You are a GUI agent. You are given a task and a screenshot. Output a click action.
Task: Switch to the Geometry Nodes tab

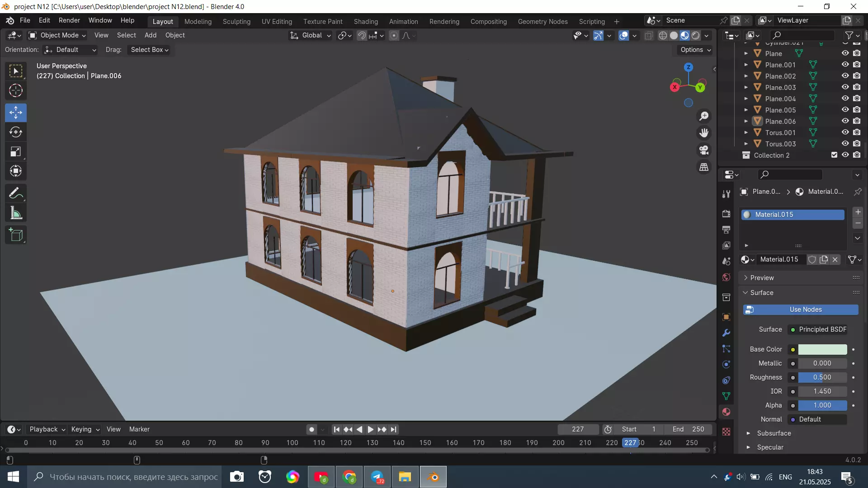pos(542,21)
